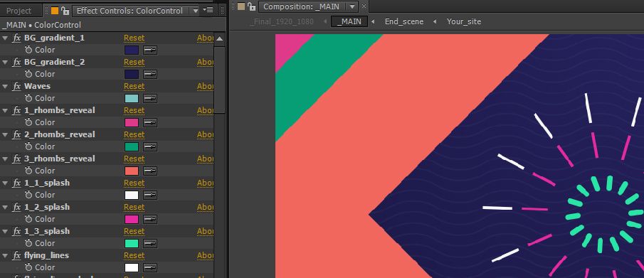644x278 pixels.
Task: Toggle the Effect Controls panel lock icon
Action: pyautogui.click(x=65, y=10)
